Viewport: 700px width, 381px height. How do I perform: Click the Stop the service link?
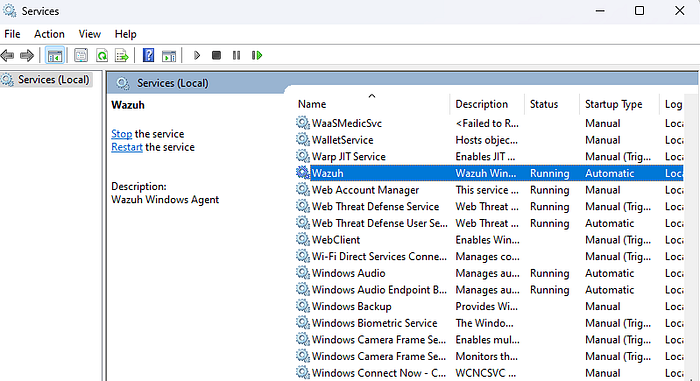coord(121,134)
